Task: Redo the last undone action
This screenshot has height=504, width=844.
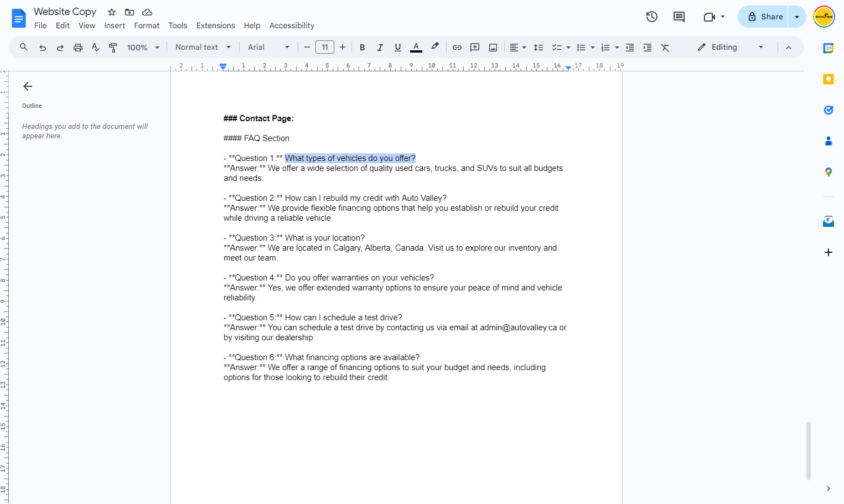Action: coord(60,48)
